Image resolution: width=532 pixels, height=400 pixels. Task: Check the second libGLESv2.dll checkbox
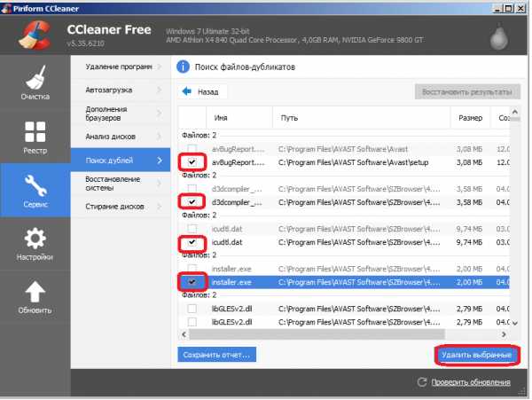(x=192, y=322)
